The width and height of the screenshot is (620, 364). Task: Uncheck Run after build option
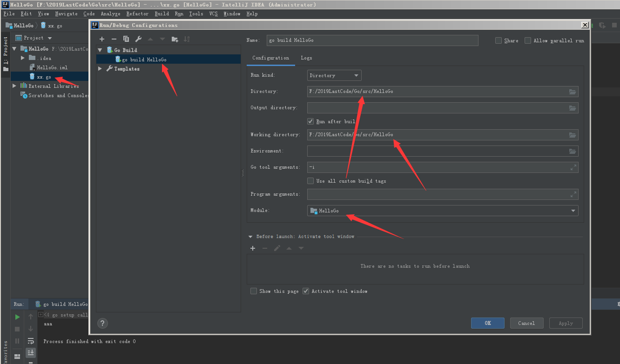(x=310, y=121)
